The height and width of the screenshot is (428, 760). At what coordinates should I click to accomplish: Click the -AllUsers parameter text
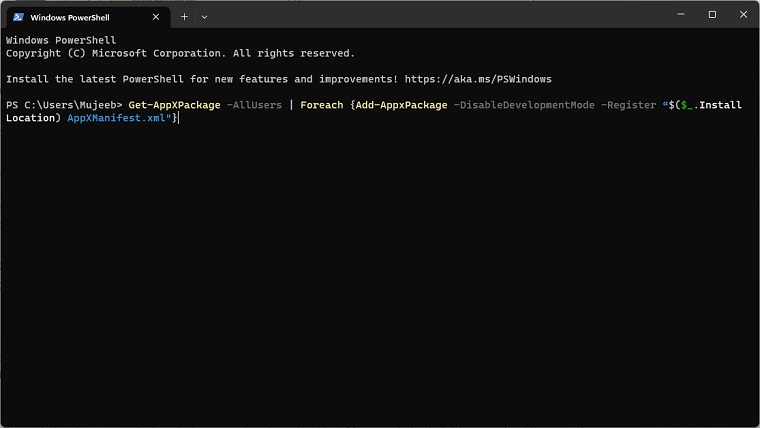coord(254,105)
